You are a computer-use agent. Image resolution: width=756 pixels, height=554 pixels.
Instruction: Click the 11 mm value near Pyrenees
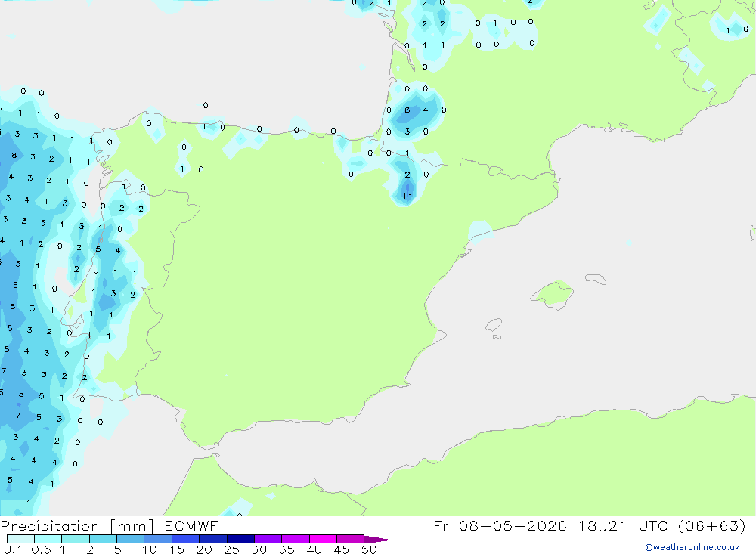point(407,197)
